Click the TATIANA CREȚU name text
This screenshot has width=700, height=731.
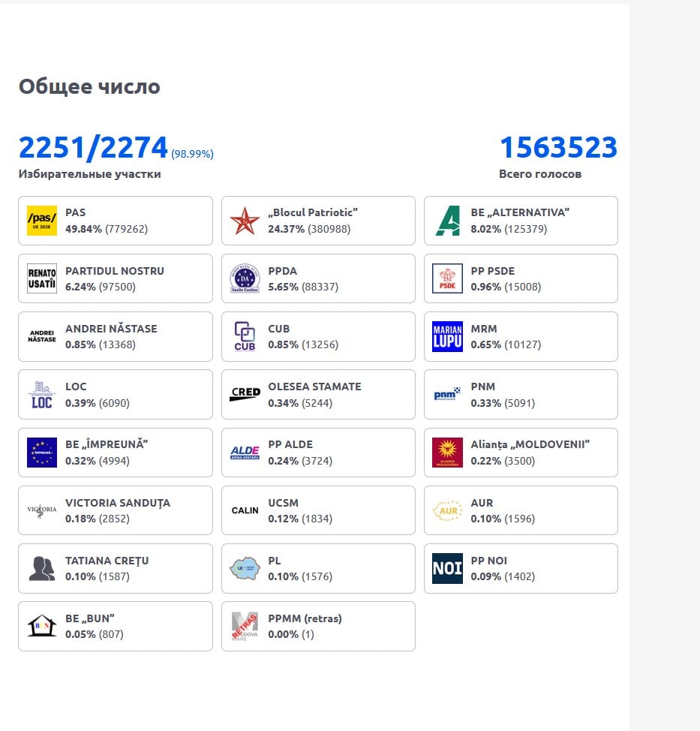pyautogui.click(x=107, y=561)
